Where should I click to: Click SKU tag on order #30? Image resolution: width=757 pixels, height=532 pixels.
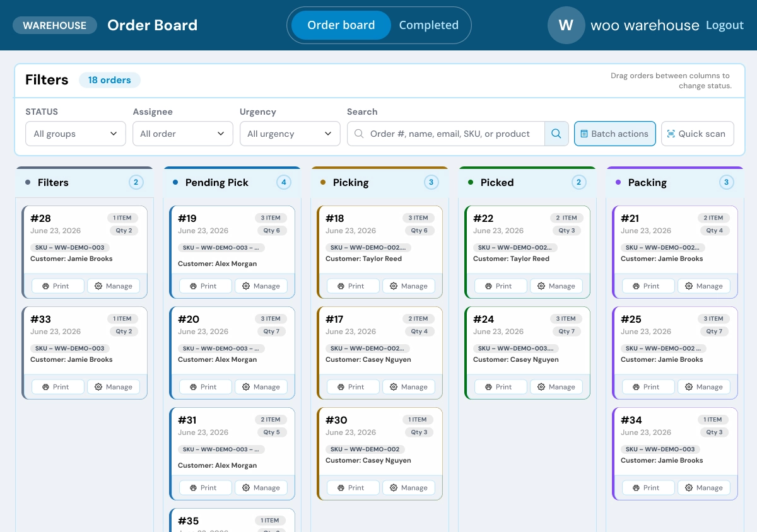click(x=365, y=449)
